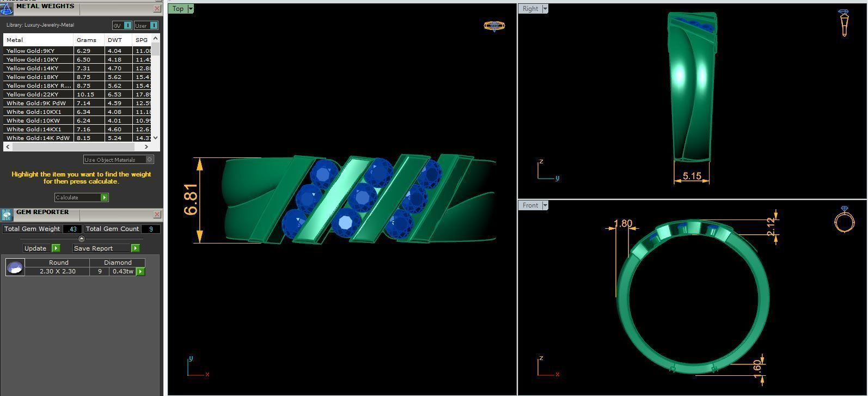The height and width of the screenshot is (396, 868).
Task: Click metal list scroll up arrow
Action: click(x=156, y=38)
